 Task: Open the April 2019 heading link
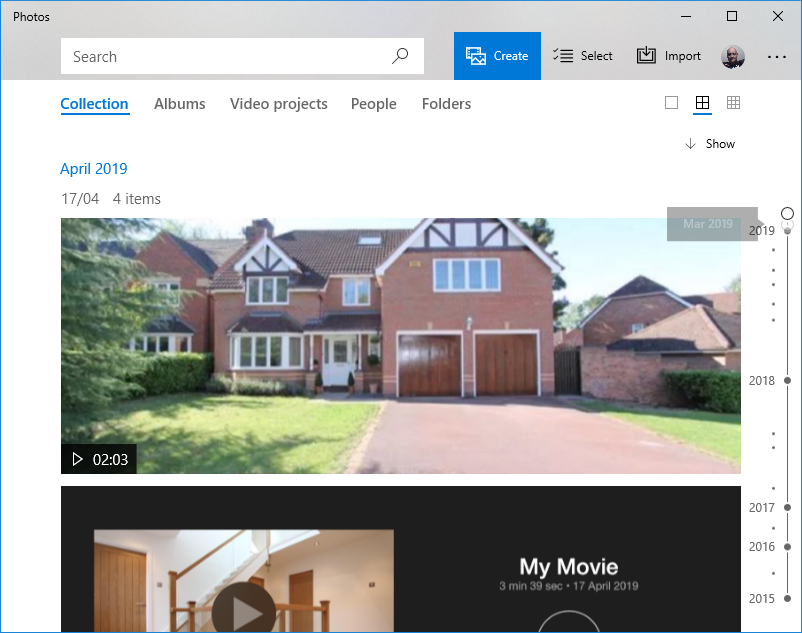click(94, 169)
